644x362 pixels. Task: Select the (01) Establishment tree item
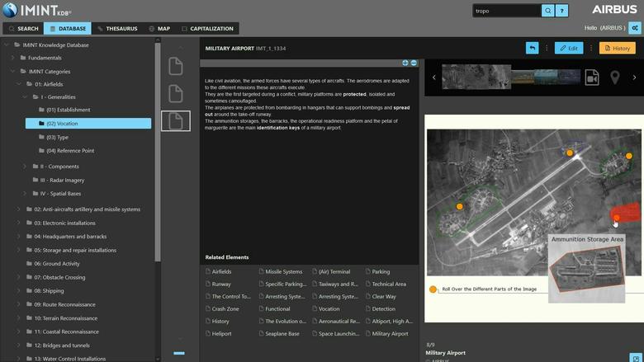coord(64,110)
